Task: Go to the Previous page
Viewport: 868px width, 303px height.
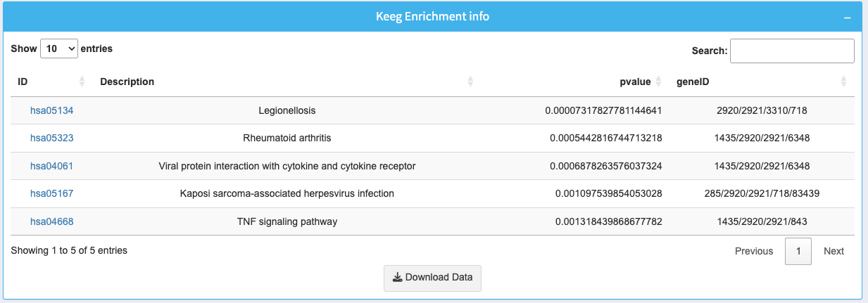Action: 753,251
